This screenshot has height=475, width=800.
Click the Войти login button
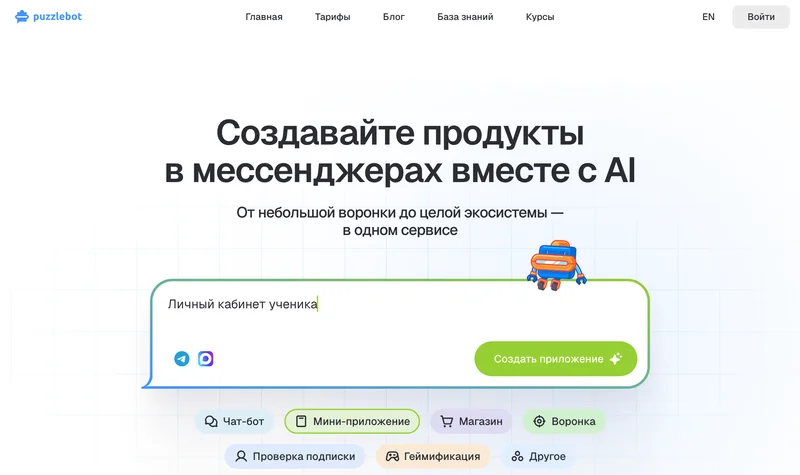pyautogui.click(x=761, y=17)
